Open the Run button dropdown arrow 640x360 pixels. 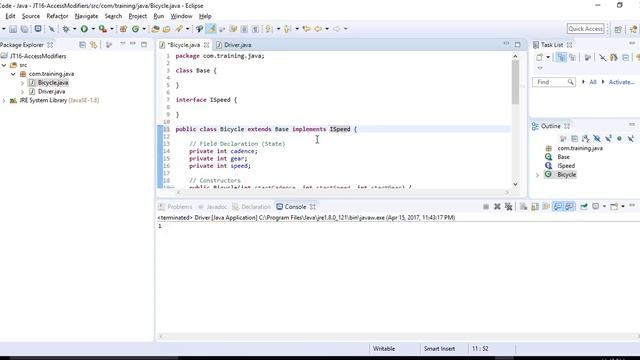(93, 29)
